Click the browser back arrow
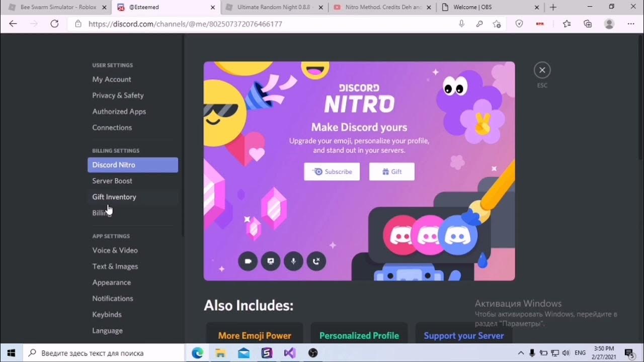Screen dimensions: 644x362 click(x=13, y=24)
